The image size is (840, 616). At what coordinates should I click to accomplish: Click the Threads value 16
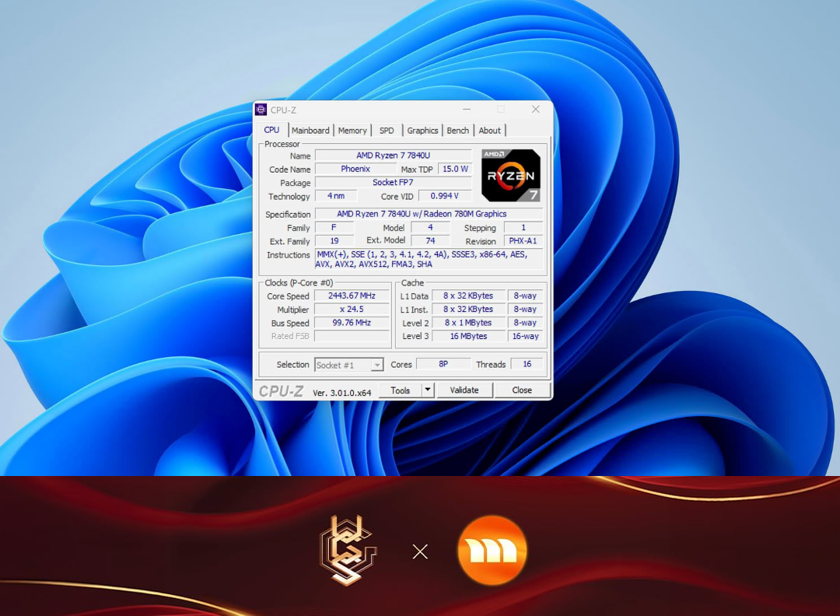(527, 364)
